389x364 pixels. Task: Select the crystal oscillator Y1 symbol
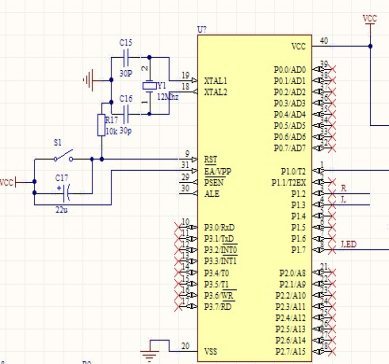pos(149,86)
